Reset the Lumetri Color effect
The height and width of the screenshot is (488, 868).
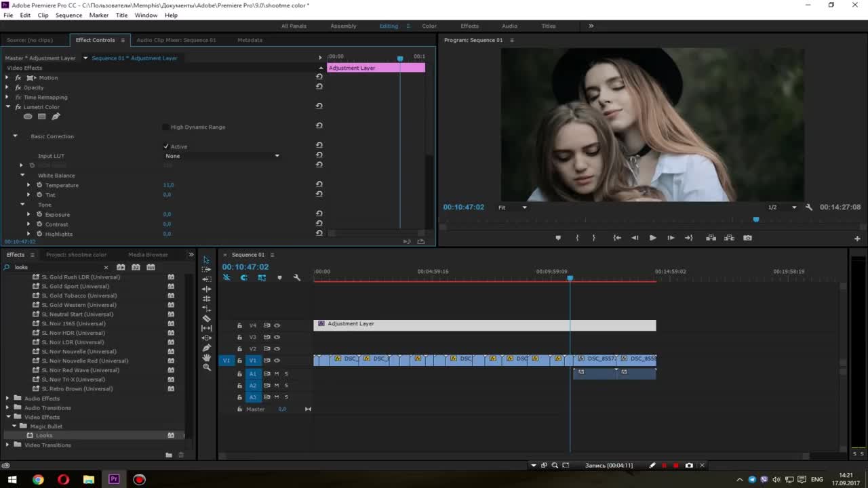coord(319,106)
